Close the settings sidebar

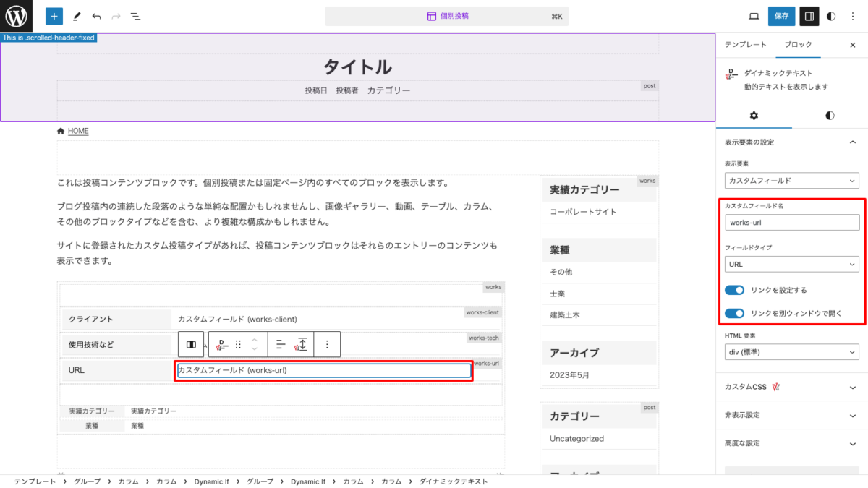(852, 45)
